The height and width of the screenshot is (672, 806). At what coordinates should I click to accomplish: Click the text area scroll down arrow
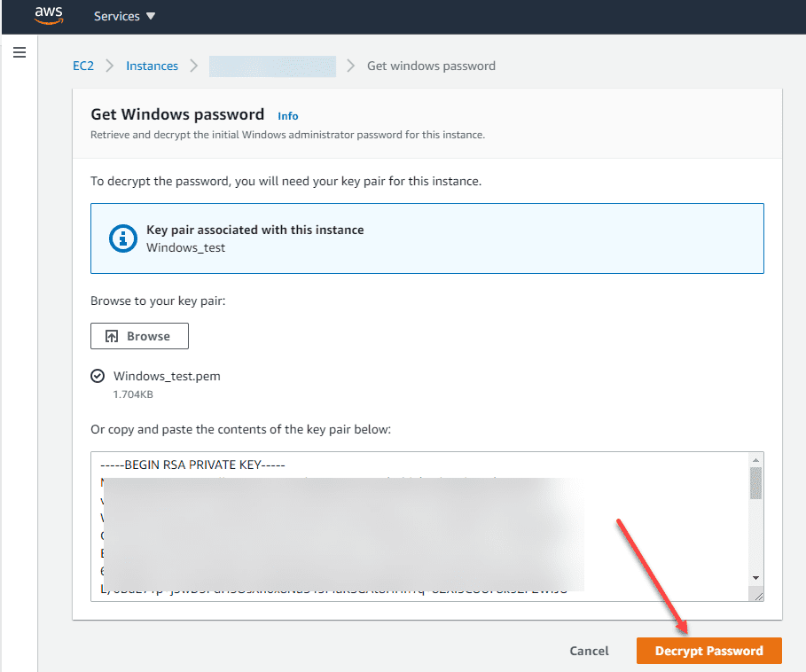[755, 578]
